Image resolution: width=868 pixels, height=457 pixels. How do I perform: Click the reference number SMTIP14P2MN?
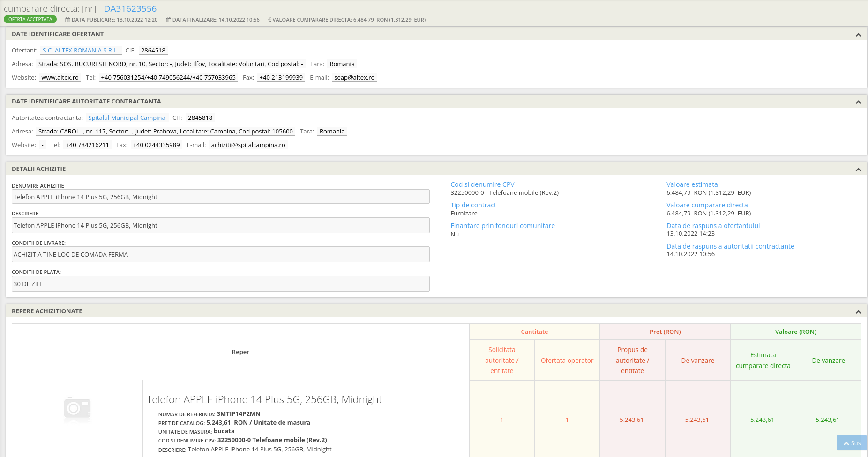[x=239, y=414]
